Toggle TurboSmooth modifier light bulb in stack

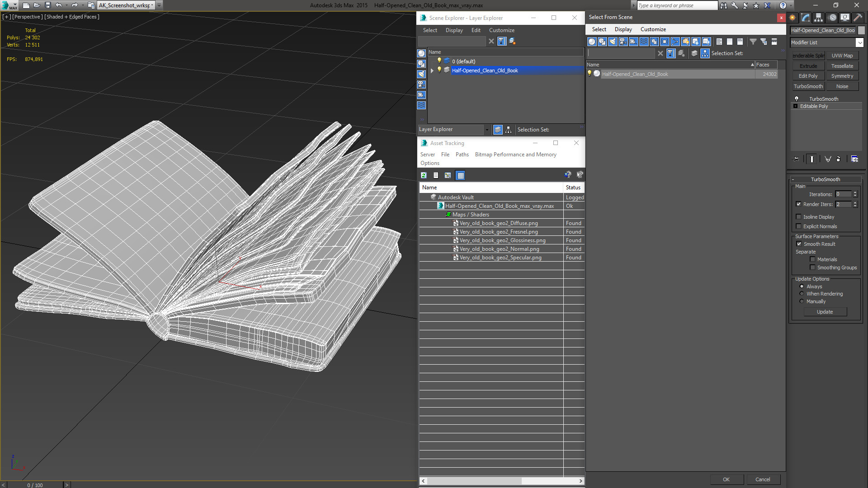coord(797,99)
